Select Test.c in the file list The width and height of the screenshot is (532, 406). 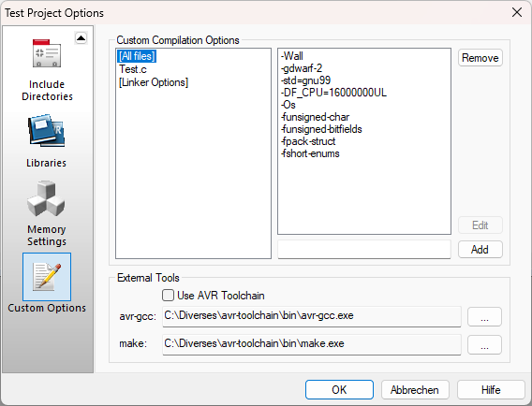tap(133, 69)
